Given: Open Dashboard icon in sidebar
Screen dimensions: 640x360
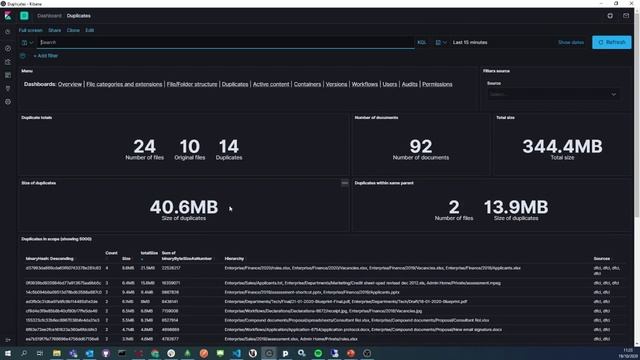Looking at the screenshot, I should 8,75.
